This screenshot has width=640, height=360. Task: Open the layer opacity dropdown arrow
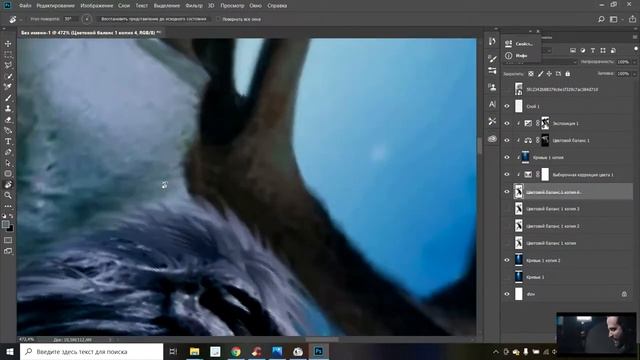click(x=634, y=62)
